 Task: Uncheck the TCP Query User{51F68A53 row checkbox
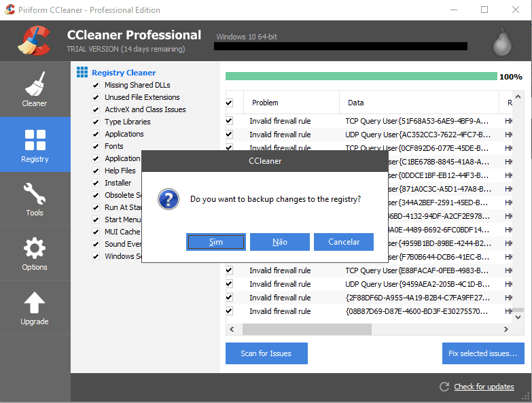pos(230,121)
